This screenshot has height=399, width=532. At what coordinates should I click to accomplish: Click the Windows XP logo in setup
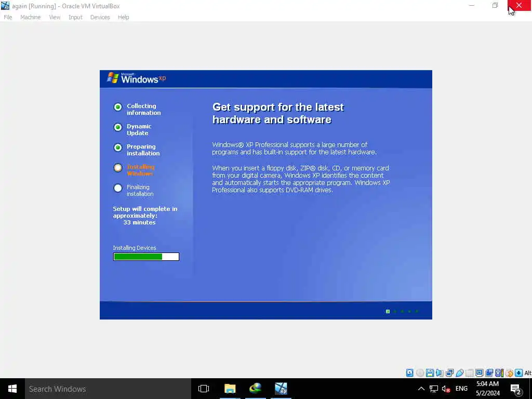[x=137, y=78]
